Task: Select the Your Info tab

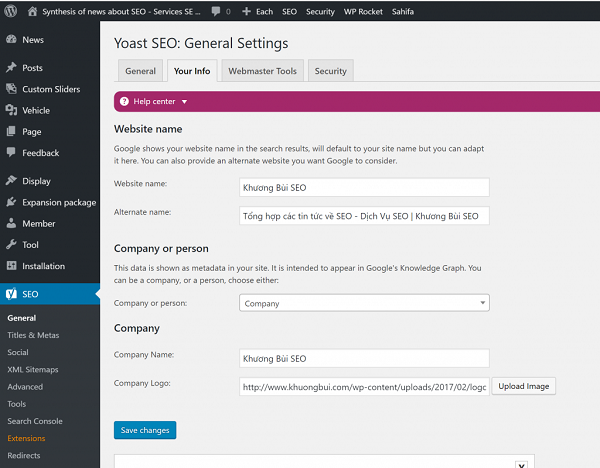Action: [x=192, y=71]
